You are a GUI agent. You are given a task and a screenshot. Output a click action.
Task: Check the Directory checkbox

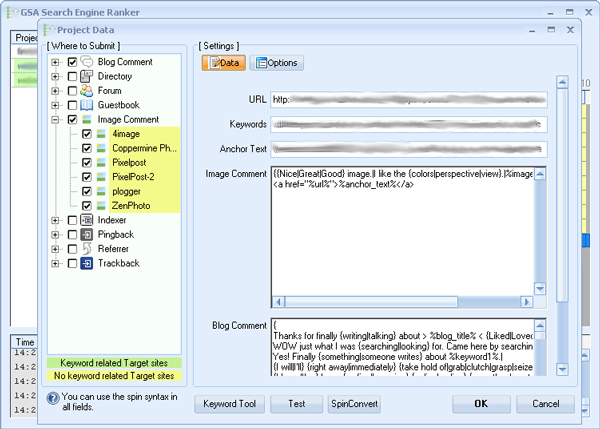click(x=72, y=76)
